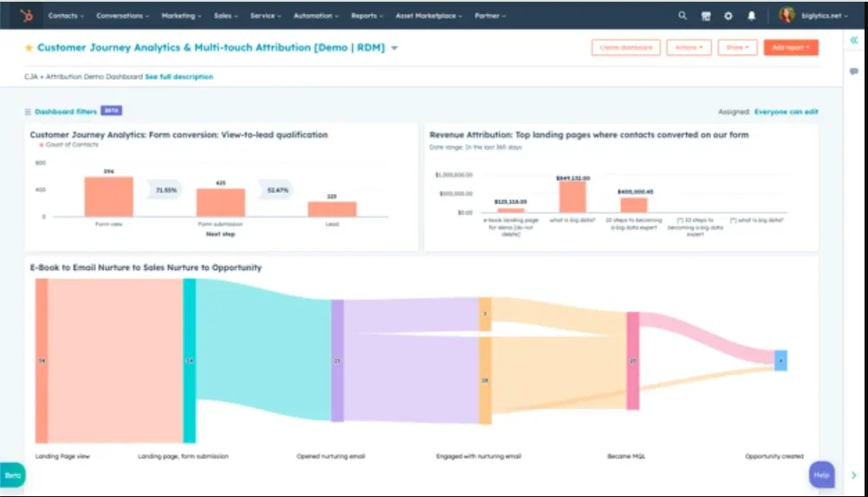Click the BETA badge next to filters
868x497 pixels.
111,111
